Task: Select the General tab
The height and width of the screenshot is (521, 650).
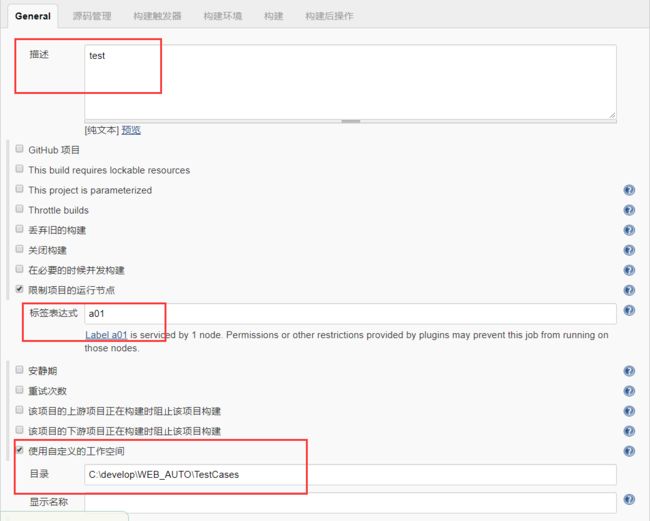Action: click(33, 16)
